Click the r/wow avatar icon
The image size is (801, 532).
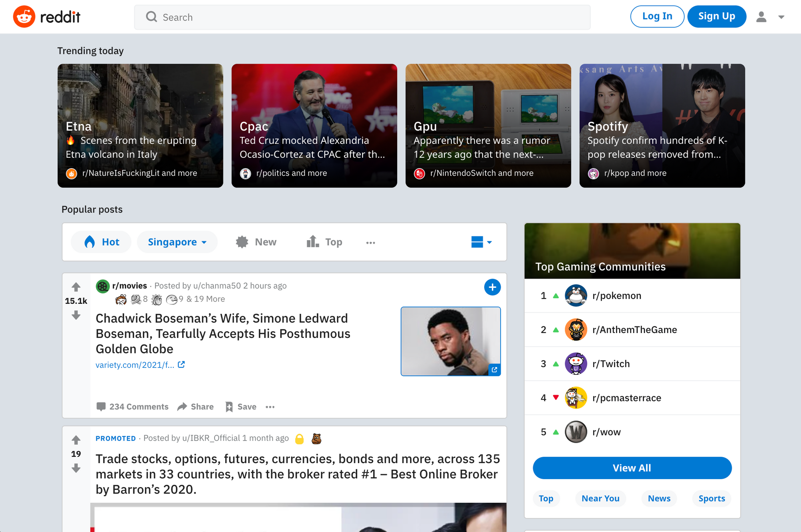tap(576, 432)
